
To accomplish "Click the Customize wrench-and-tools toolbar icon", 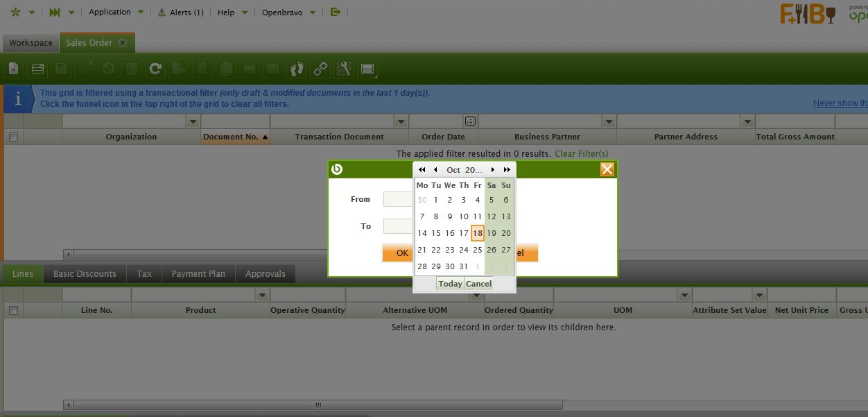I will click(x=344, y=69).
